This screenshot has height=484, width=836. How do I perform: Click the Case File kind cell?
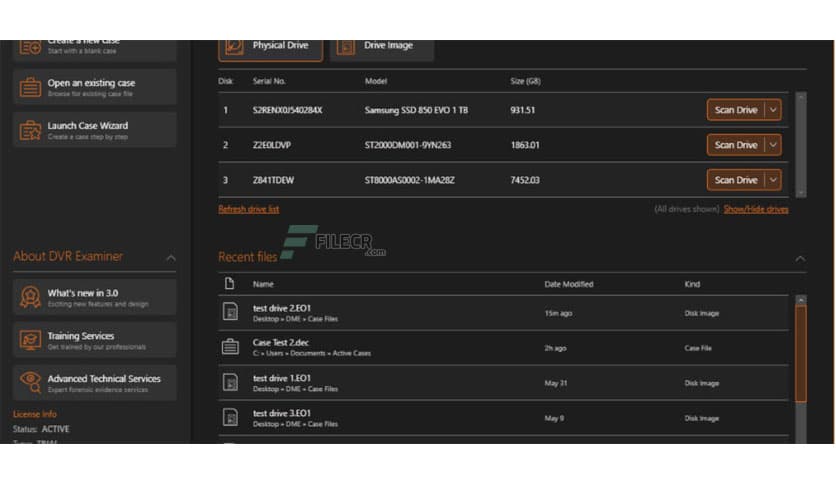tap(698, 348)
